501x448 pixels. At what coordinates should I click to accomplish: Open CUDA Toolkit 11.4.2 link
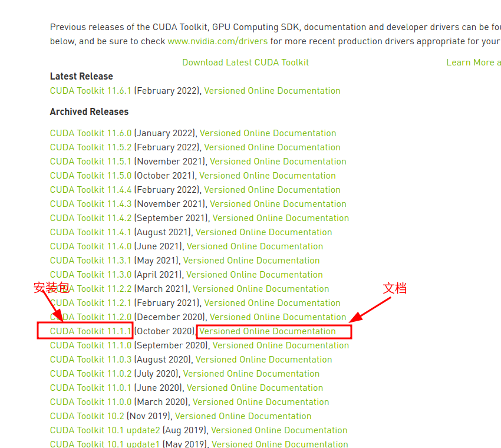pos(91,218)
